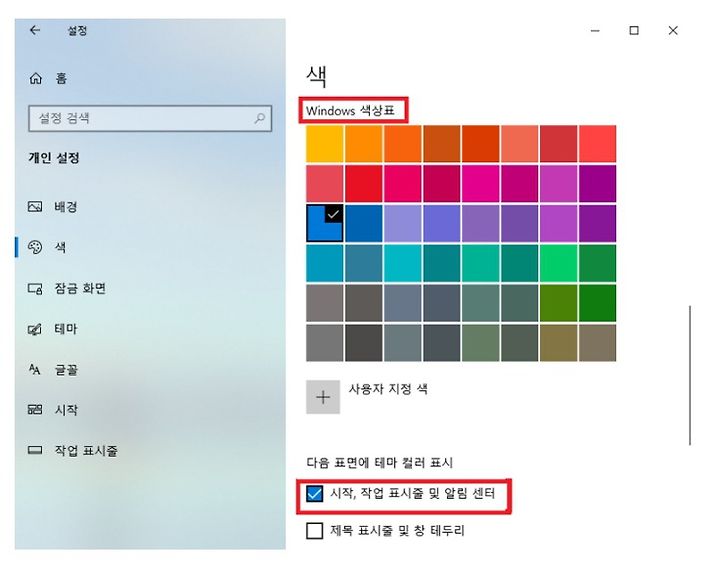Click the 색 palette icon
The height and width of the screenshot is (574, 720).
35,247
